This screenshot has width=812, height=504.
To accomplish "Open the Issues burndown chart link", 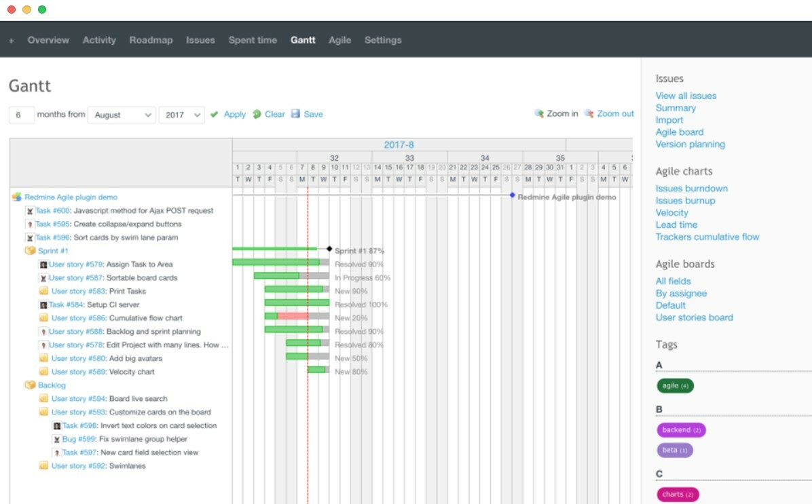I will pyautogui.click(x=692, y=188).
